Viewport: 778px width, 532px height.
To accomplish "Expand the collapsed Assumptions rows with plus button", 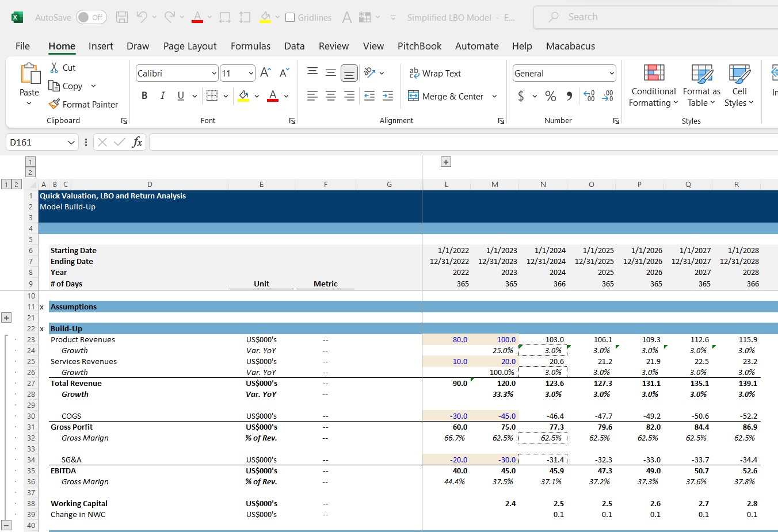I will coord(7,317).
